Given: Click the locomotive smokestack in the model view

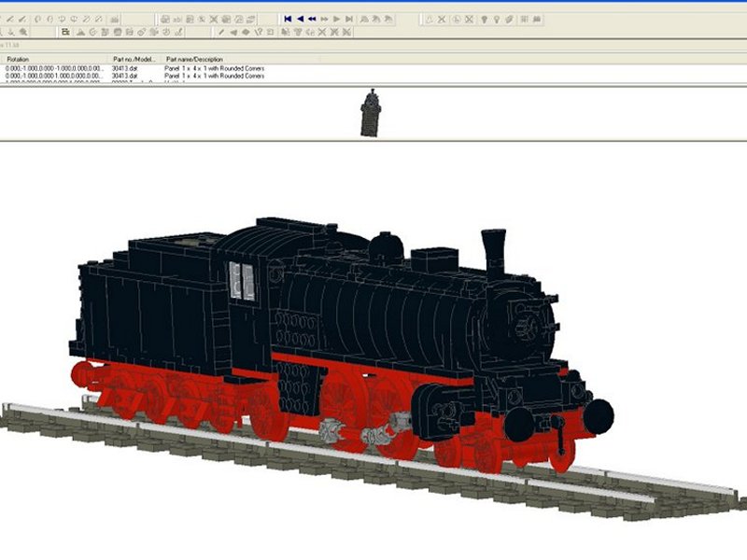Looking at the screenshot, I should point(494,253).
